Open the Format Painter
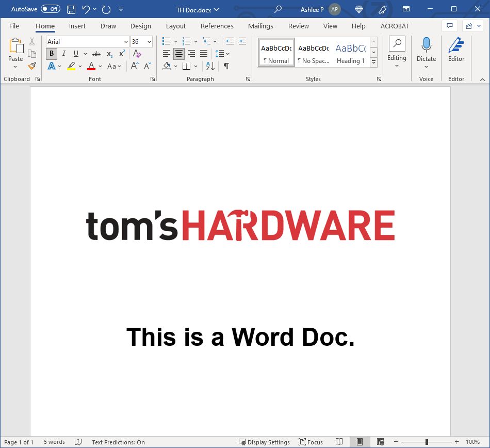 [x=31, y=66]
